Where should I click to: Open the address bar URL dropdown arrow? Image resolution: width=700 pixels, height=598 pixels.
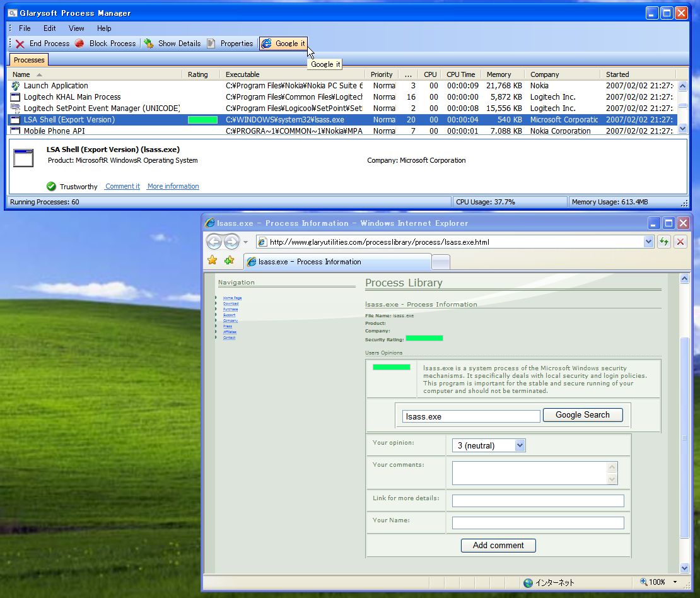648,242
